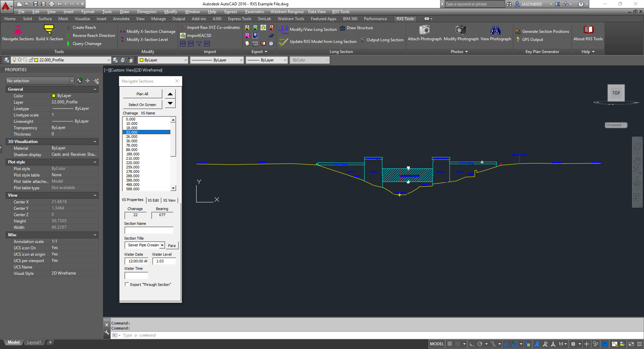Open the Parametric menu
The width and height of the screenshot is (644, 349).
(254, 12)
